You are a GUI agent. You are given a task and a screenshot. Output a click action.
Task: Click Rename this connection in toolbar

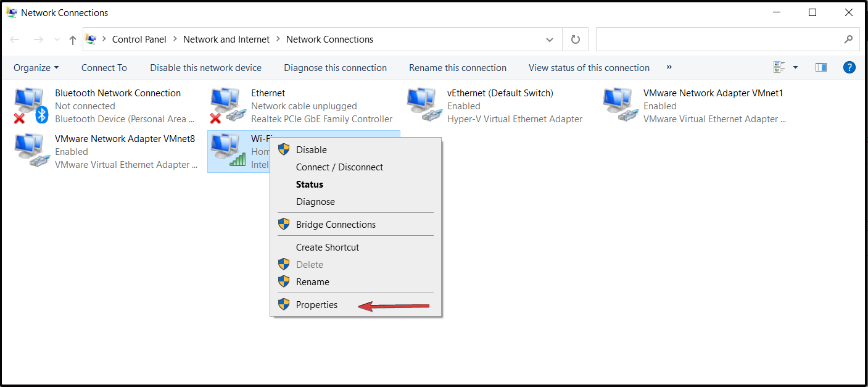(457, 68)
